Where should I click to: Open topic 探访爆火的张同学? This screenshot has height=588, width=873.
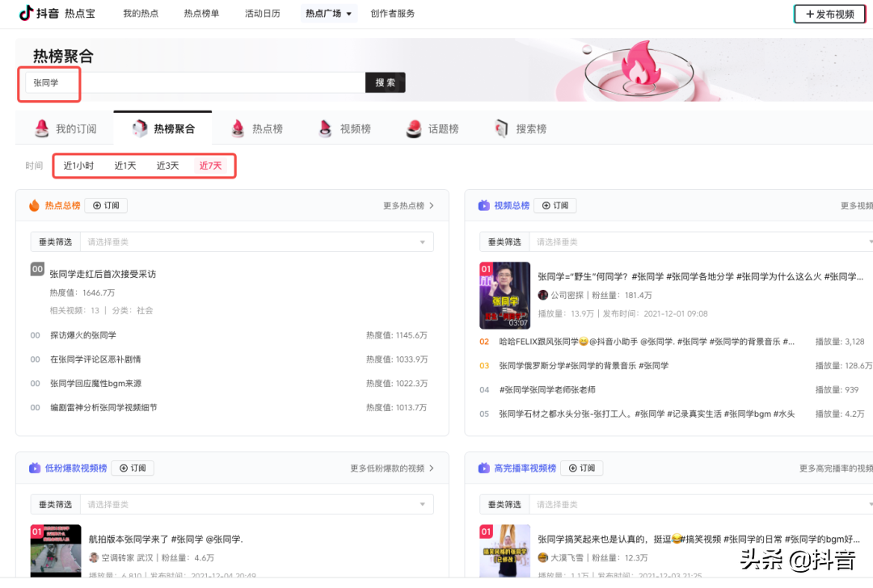[83, 335]
